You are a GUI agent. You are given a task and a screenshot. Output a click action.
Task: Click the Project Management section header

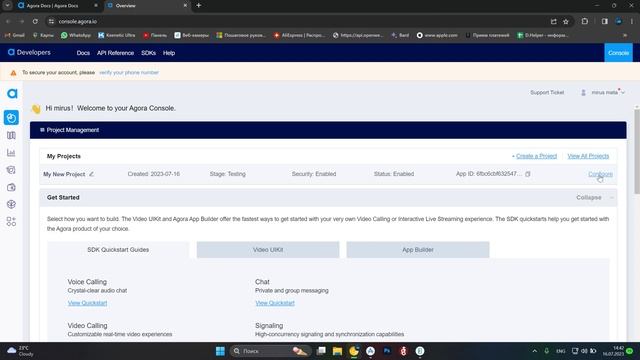pos(328,130)
